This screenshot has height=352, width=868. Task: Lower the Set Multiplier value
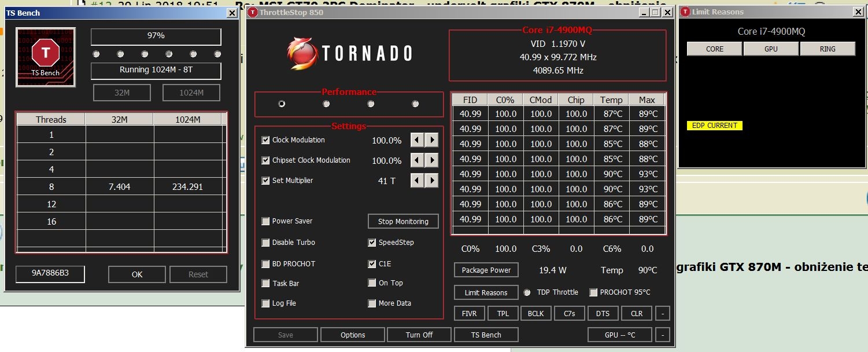click(x=417, y=181)
